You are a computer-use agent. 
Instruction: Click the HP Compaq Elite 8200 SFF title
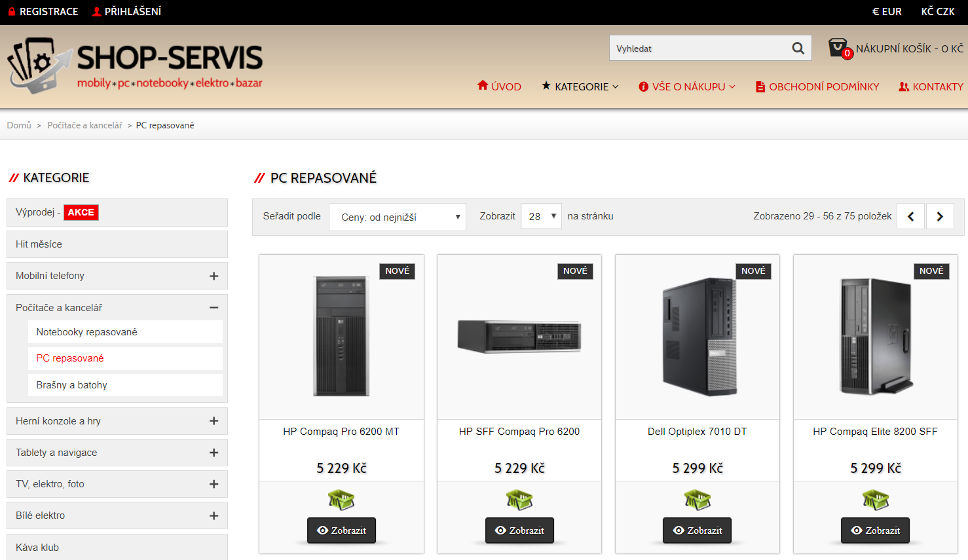(876, 432)
